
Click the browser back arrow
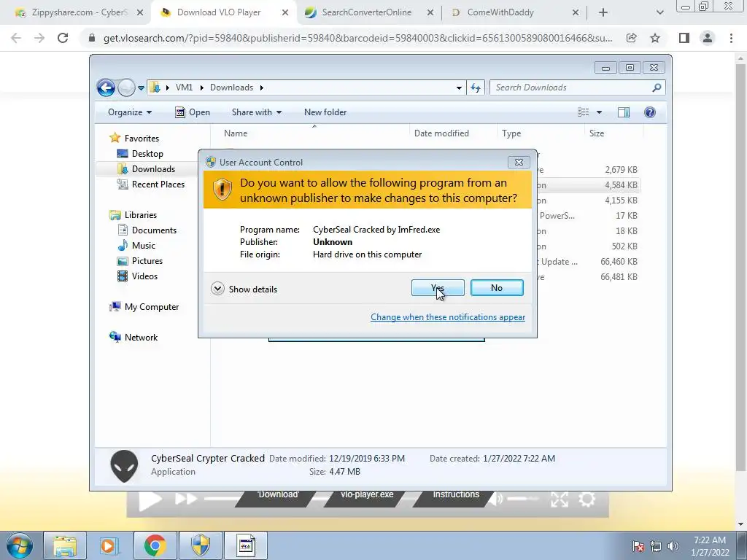click(x=16, y=38)
